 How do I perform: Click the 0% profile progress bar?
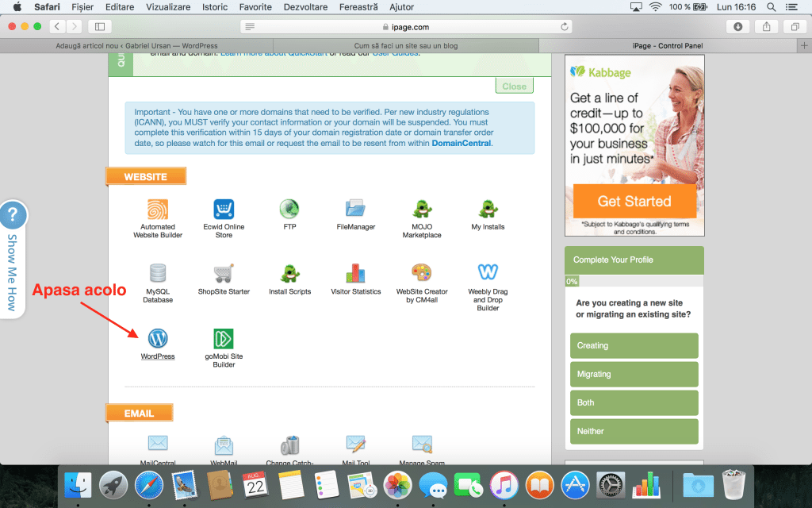[x=634, y=281]
